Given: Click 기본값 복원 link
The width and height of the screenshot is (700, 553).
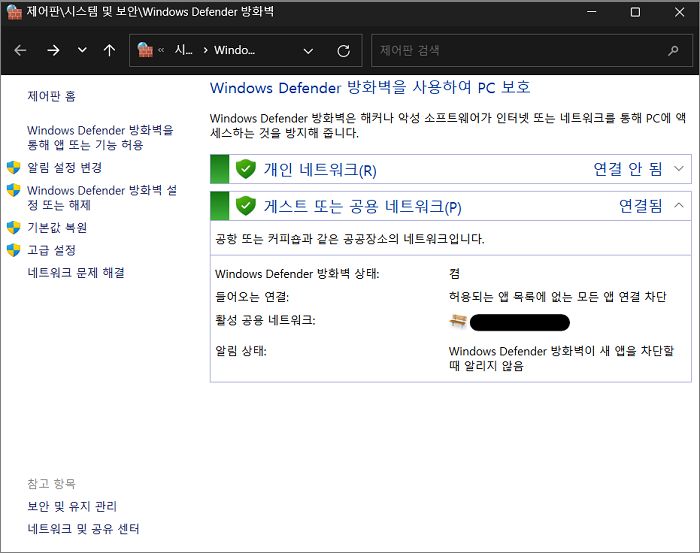Looking at the screenshot, I should [x=57, y=227].
